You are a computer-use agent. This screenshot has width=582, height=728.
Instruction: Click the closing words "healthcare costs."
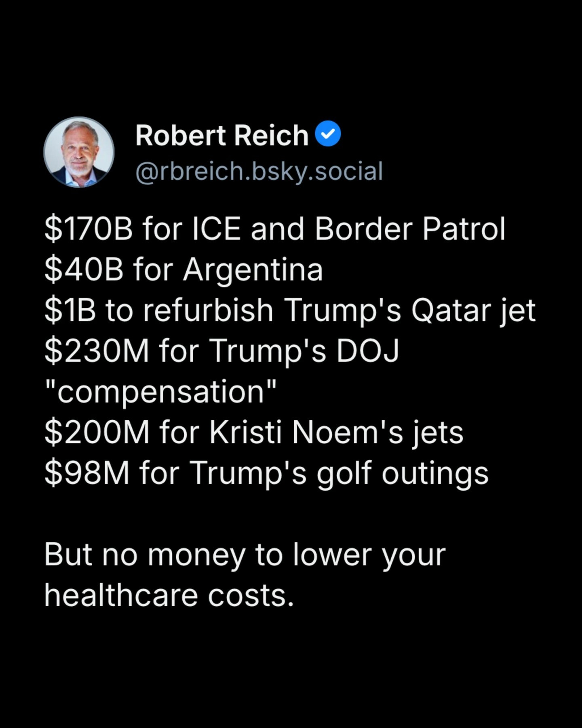click(169, 596)
